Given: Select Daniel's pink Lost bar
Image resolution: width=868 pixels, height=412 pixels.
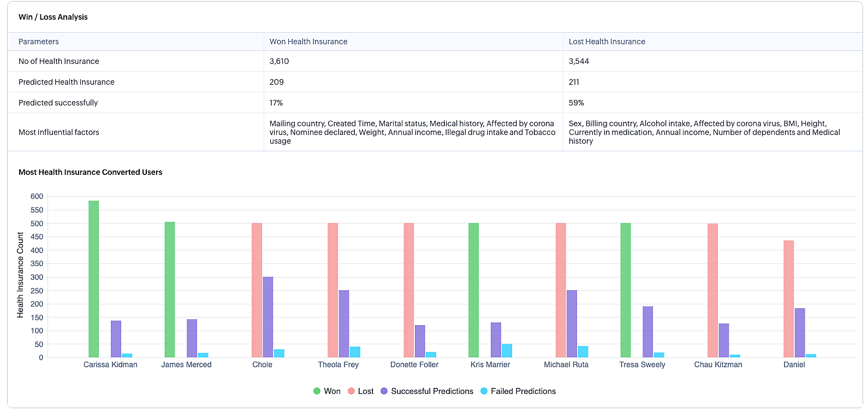Looking at the screenshot, I should pyautogui.click(x=789, y=299).
